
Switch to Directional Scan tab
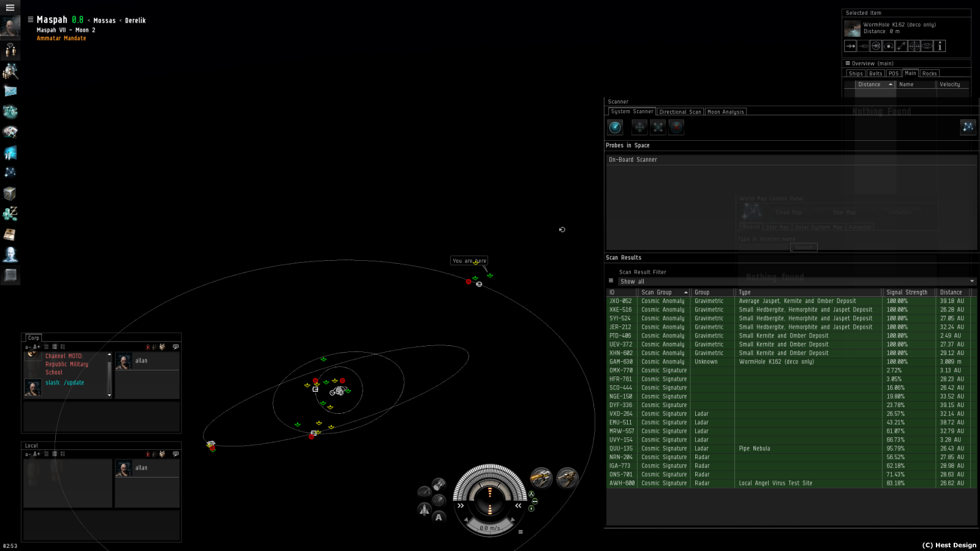pos(680,112)
